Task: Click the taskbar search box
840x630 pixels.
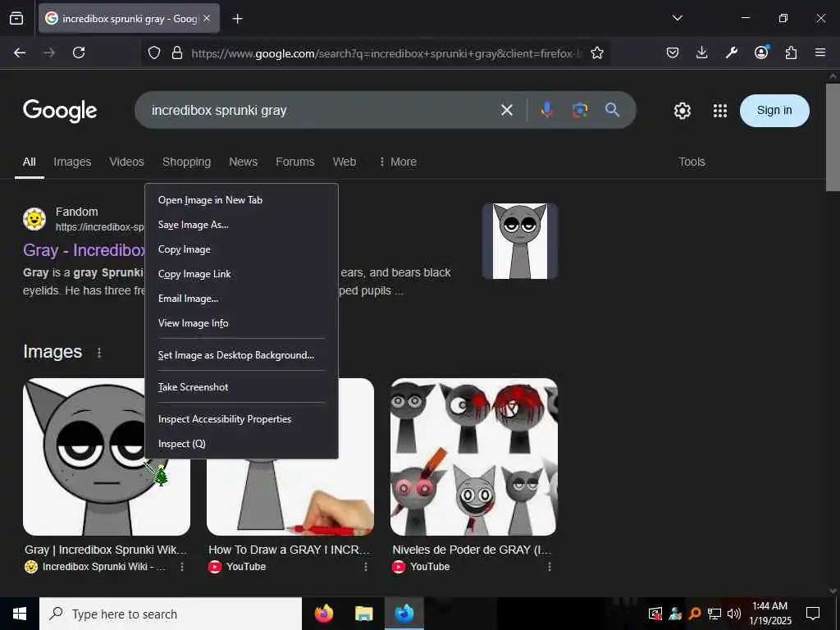Action: 171,614
